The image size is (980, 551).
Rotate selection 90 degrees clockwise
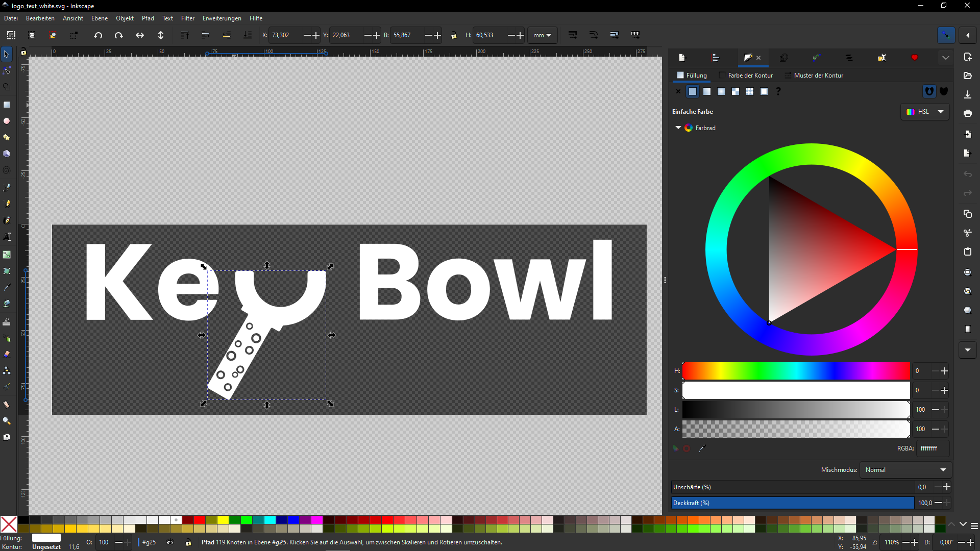pos(118,35)
